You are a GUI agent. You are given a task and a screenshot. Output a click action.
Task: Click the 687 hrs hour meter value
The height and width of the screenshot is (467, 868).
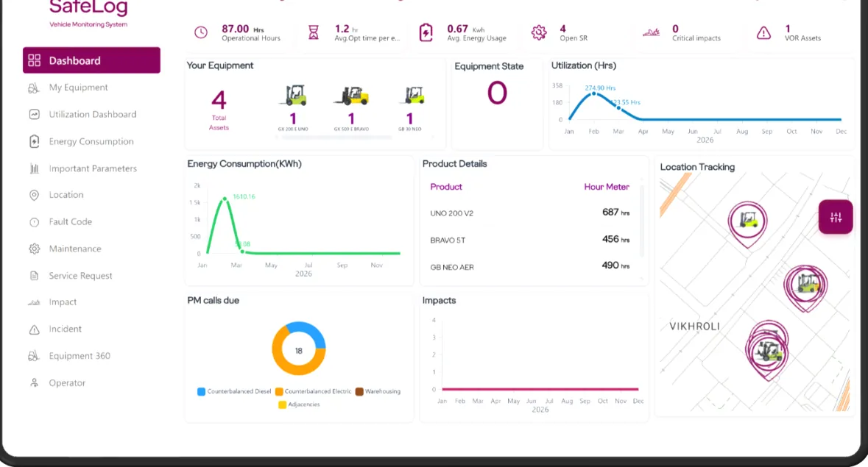615,213
